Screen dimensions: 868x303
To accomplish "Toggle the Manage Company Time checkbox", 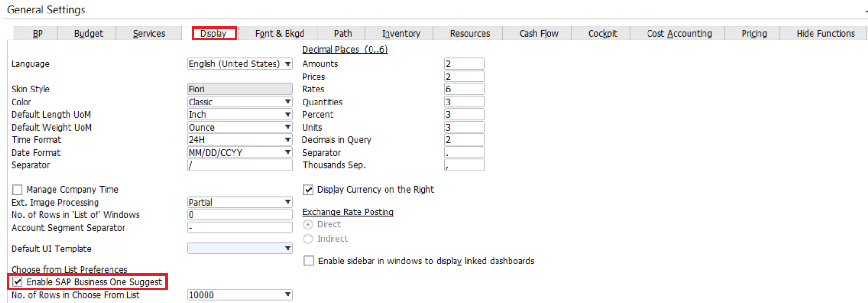I will [x=17, y=190].
